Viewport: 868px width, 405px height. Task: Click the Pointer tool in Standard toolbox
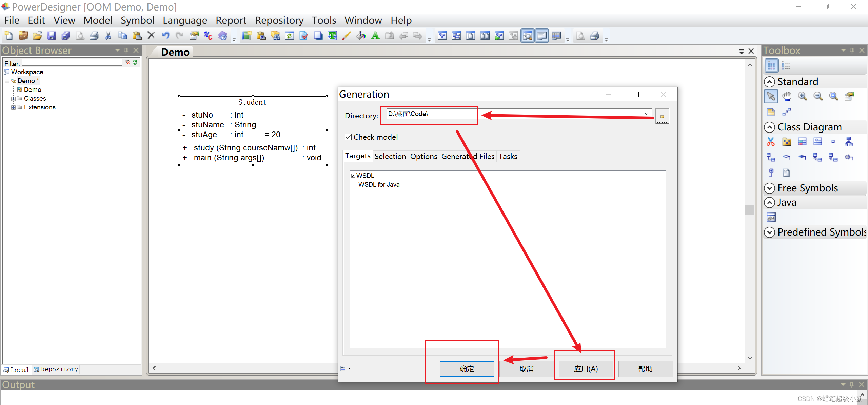tap(771, 97)
